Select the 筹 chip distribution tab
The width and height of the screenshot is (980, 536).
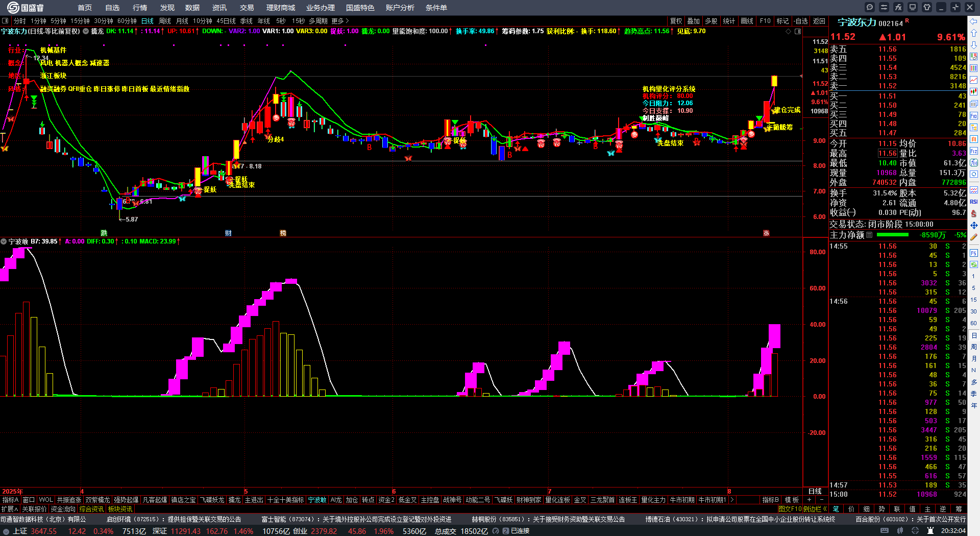959,509
